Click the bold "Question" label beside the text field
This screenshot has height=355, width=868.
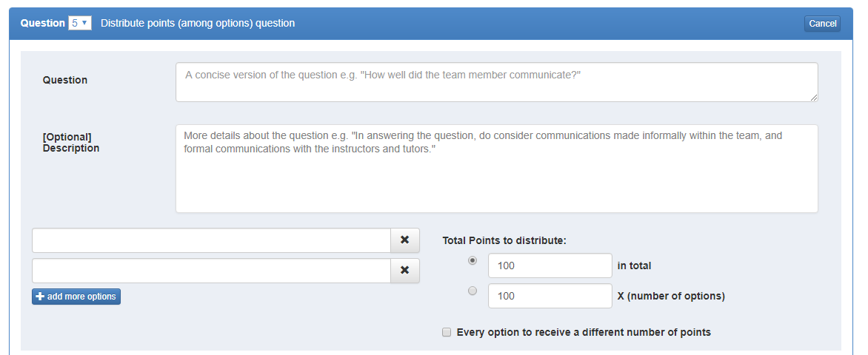pyautogui.click(x=65, y=80)
